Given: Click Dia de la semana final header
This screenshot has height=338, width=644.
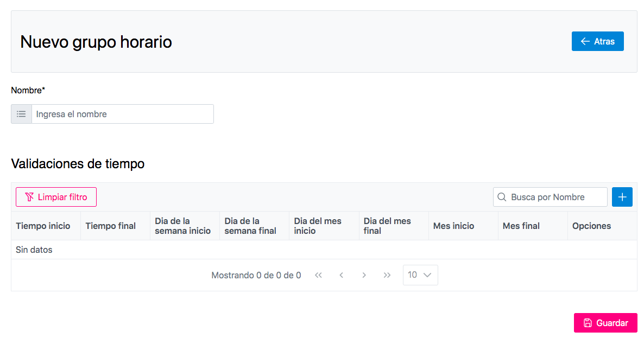Looking at the screenshot, I should click(251, 226).
